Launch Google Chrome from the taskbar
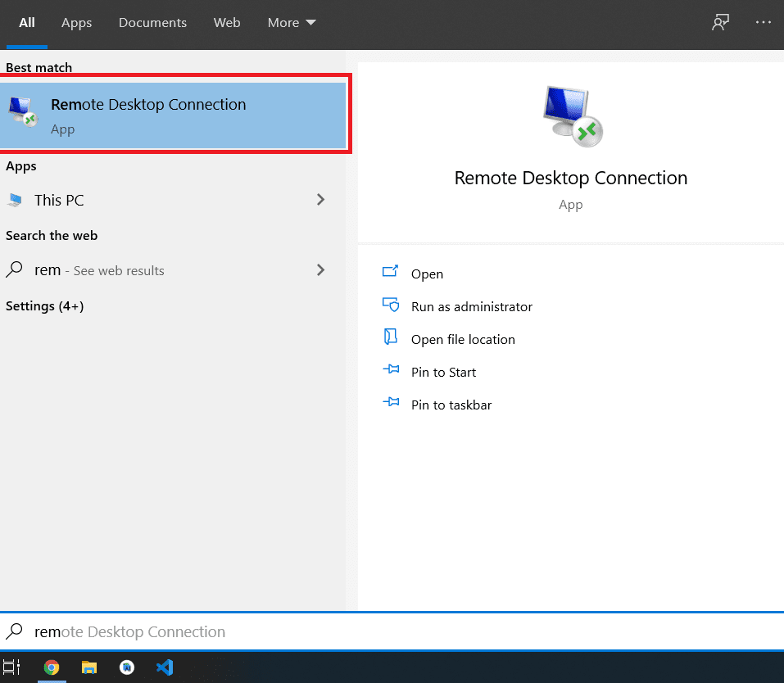The width and height of the screenshot is (784, 683). tap(51, 667)
